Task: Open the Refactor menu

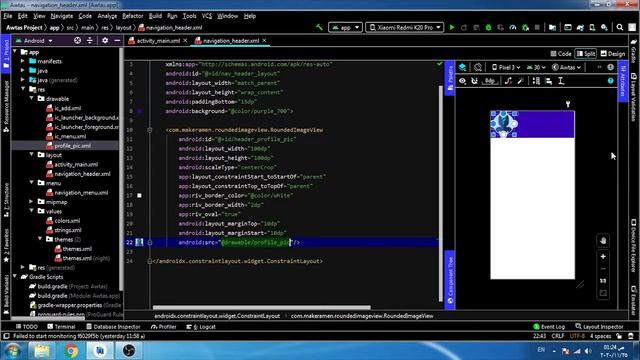Action: (x=133, y=16)
